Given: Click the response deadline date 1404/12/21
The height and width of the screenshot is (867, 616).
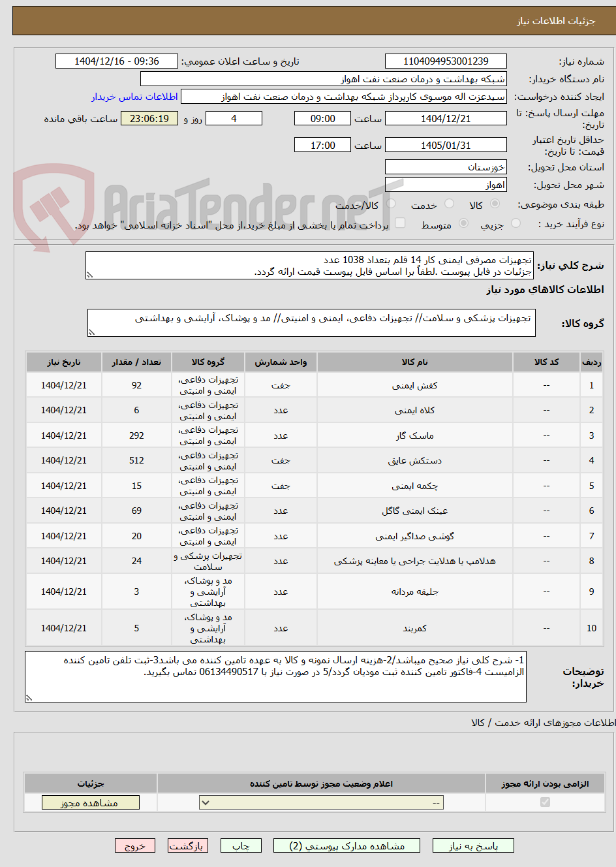Looking at the screenshot, I should (446, 118).
